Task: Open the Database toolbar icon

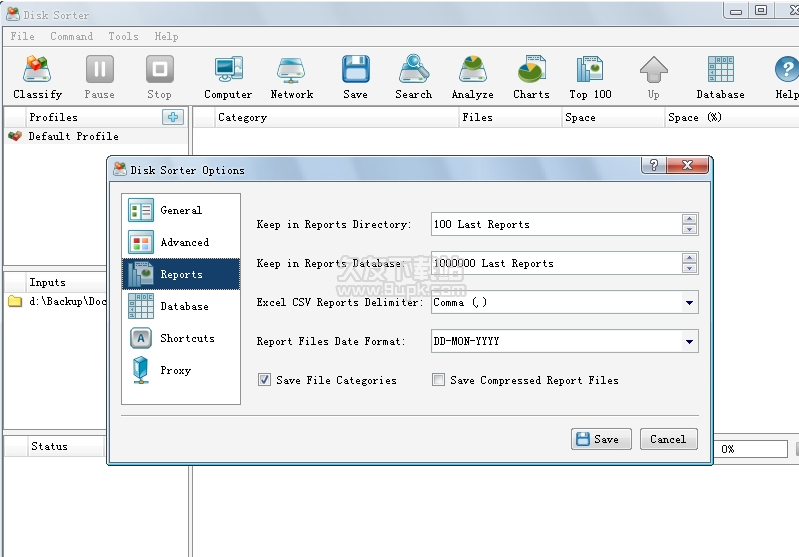Action: click(720, 77)
